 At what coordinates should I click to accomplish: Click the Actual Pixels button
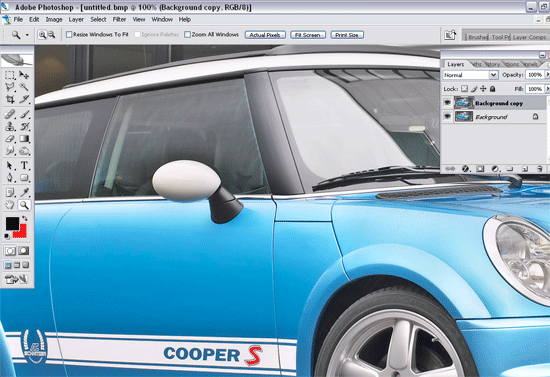(x=265, y=35)
